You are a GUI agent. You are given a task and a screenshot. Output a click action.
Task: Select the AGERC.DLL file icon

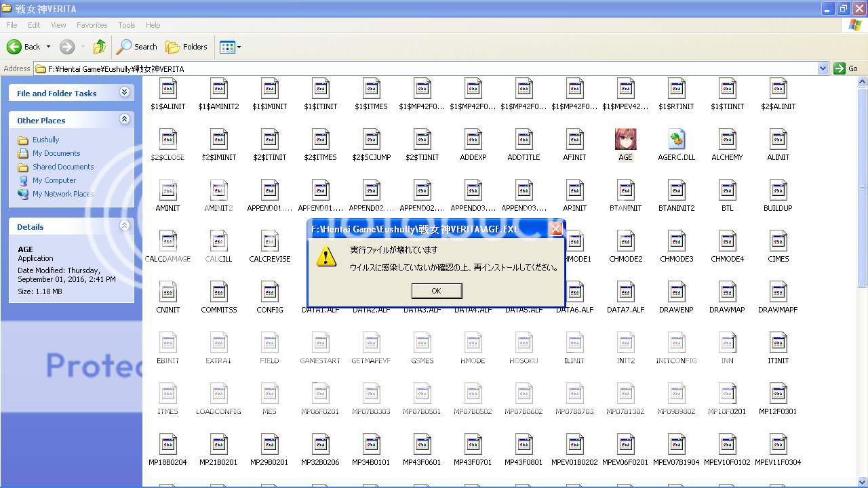[676, 140]
